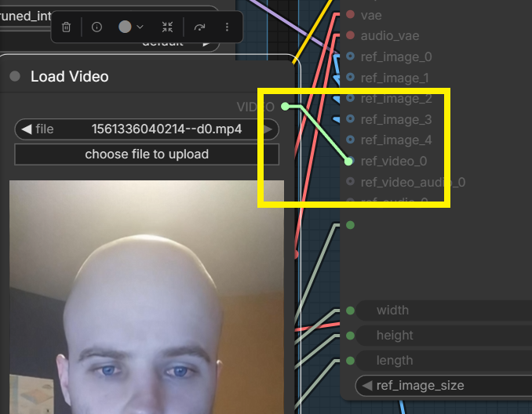This screenshot has width=532, height=414.
Task: Select the previous file with the left arrow
Action: 27,129
